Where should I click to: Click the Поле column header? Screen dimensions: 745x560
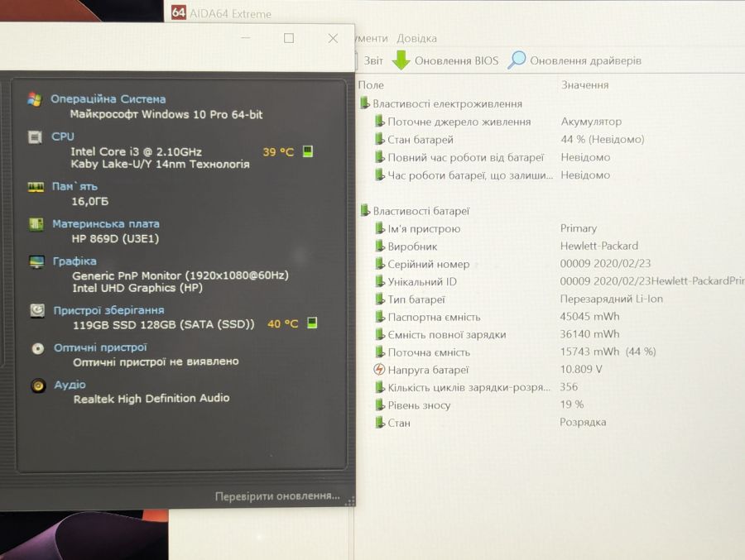[x=371, y=85]
